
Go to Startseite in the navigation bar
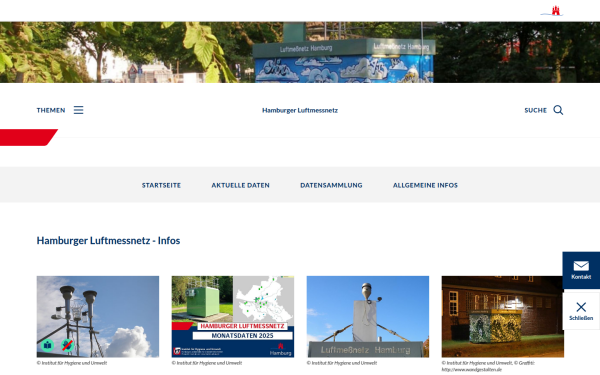(x=161, y=185)
